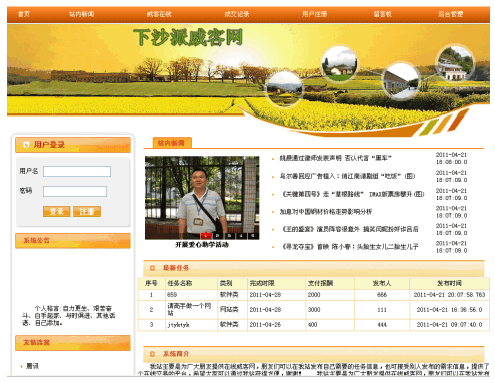This screenshot has width=495, height=383.
Task: Click the 登录 login button
Action: [x=56, y=211]
